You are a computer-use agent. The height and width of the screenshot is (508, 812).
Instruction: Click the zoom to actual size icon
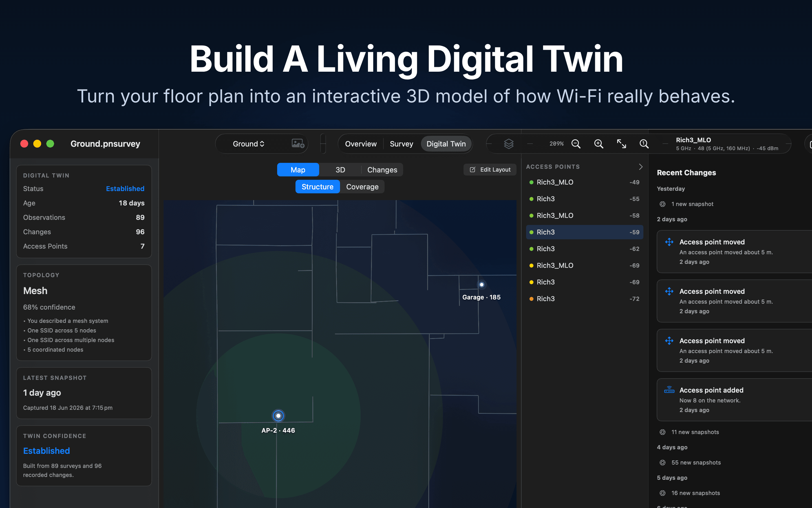tap(644, 144)
